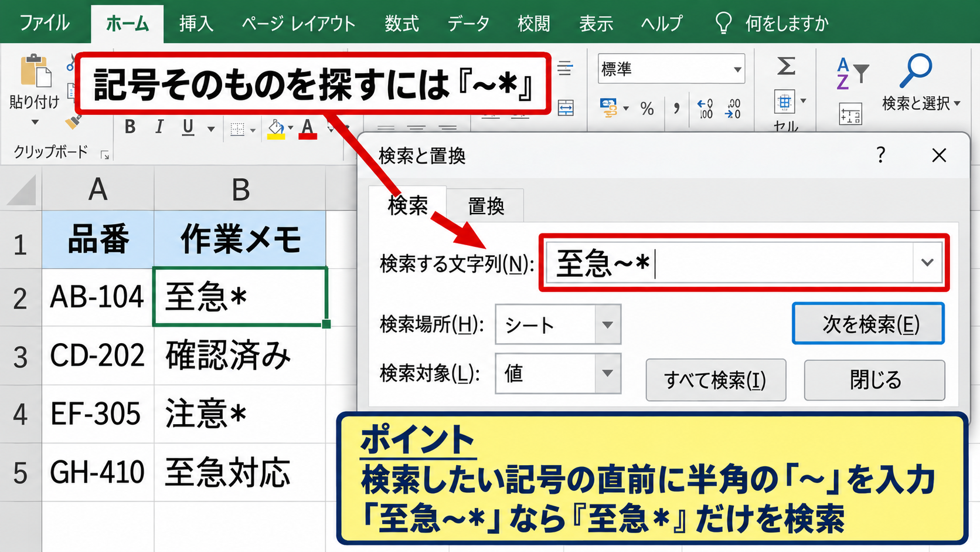Click the すべて検索 button
This screenshot has width=980, height=552.
click(716, 380)
